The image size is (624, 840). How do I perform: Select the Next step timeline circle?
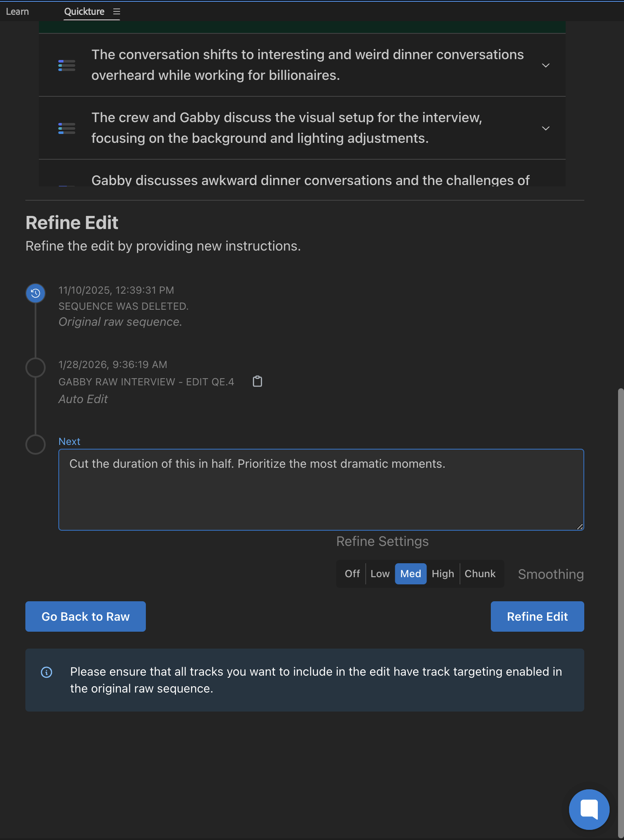(36, 445)
